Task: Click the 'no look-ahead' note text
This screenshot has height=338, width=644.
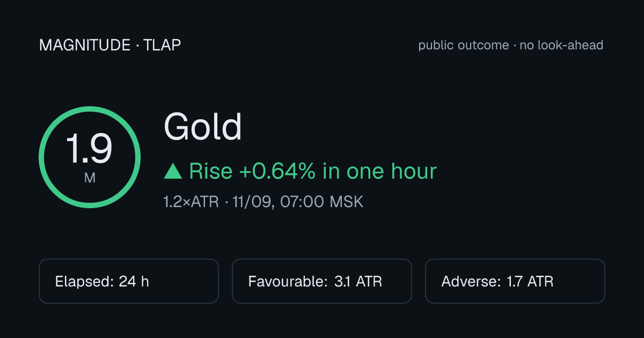Action: [x=561, y=45]
